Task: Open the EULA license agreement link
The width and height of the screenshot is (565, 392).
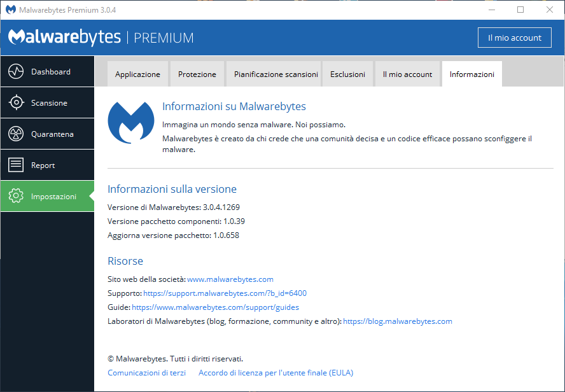Action: click(276, 373)
